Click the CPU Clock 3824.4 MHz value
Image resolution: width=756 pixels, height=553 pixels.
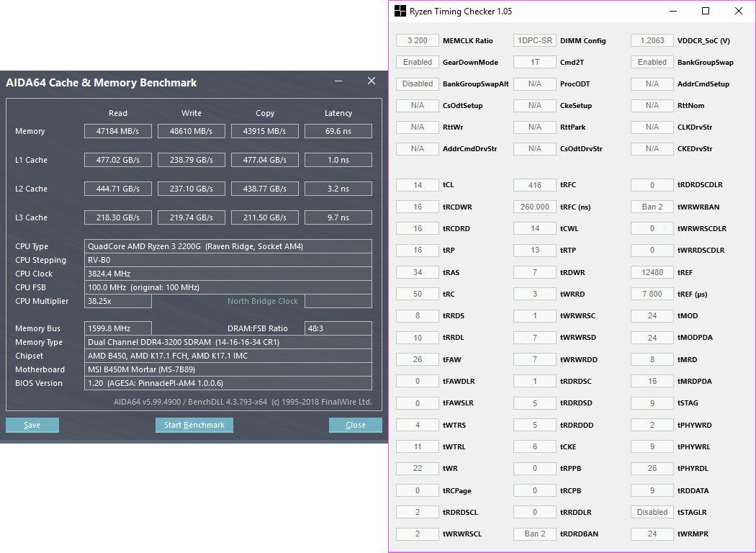point(228,274)
